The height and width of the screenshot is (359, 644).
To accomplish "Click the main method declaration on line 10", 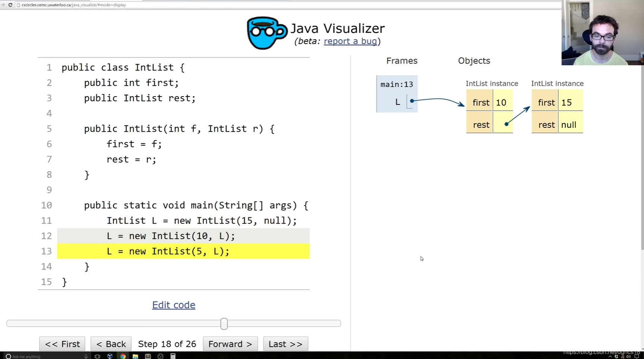I will point(196,205).
